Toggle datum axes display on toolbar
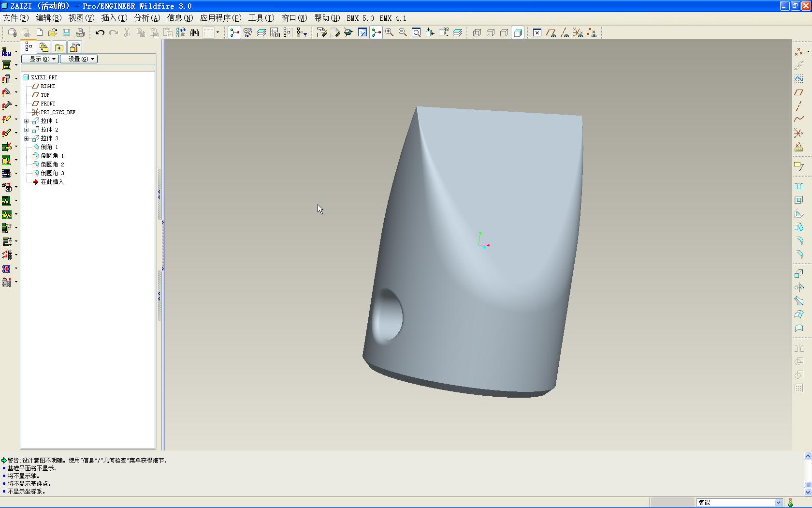 coord(564,32)
